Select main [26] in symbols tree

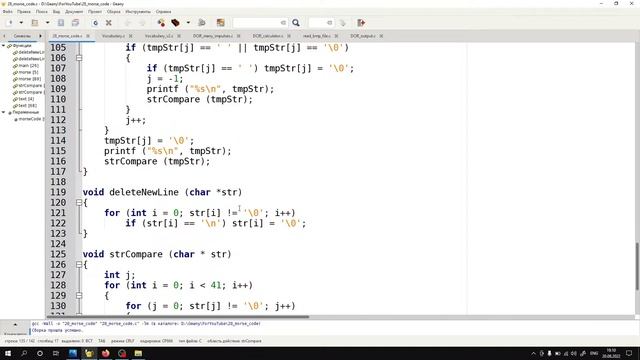pyautogui.click(x=29, y=66)
